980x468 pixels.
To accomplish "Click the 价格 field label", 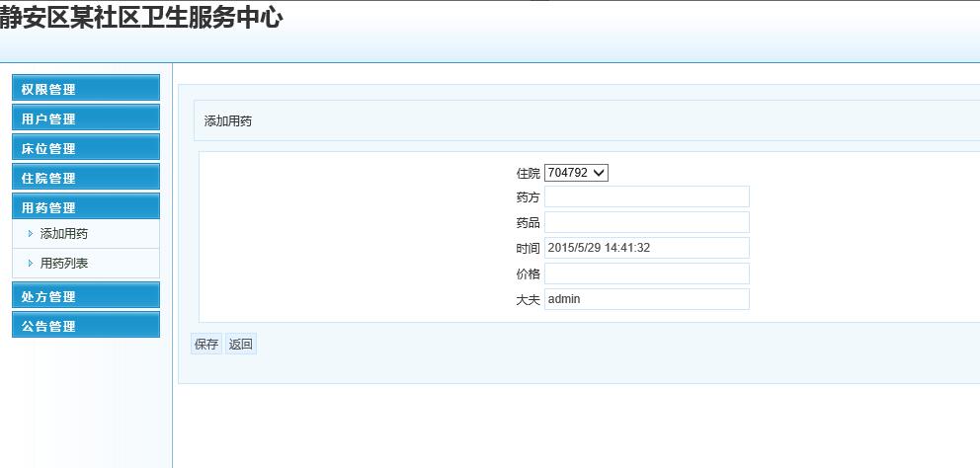I will (x=529, y=274).
